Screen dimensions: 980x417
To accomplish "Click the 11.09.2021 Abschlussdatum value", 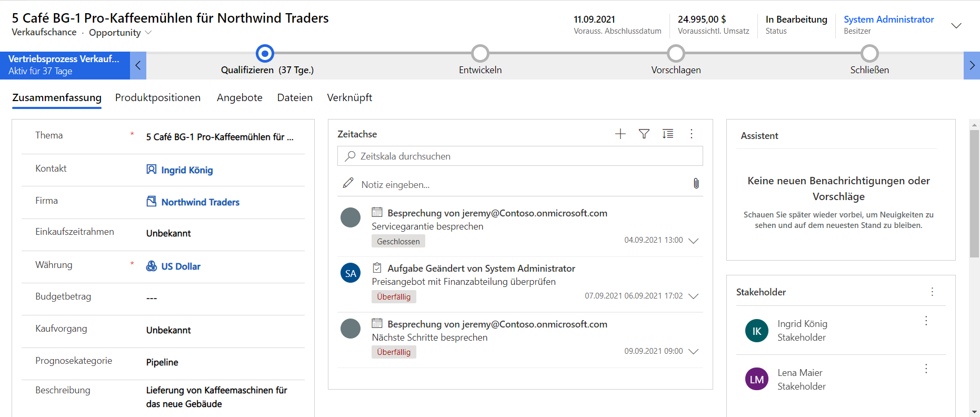I will [594, 19].
